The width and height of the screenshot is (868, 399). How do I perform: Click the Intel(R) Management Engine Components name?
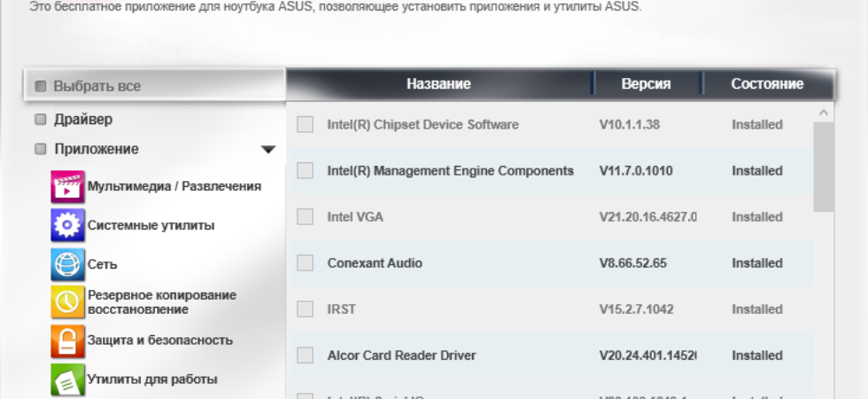click(450, 170)
